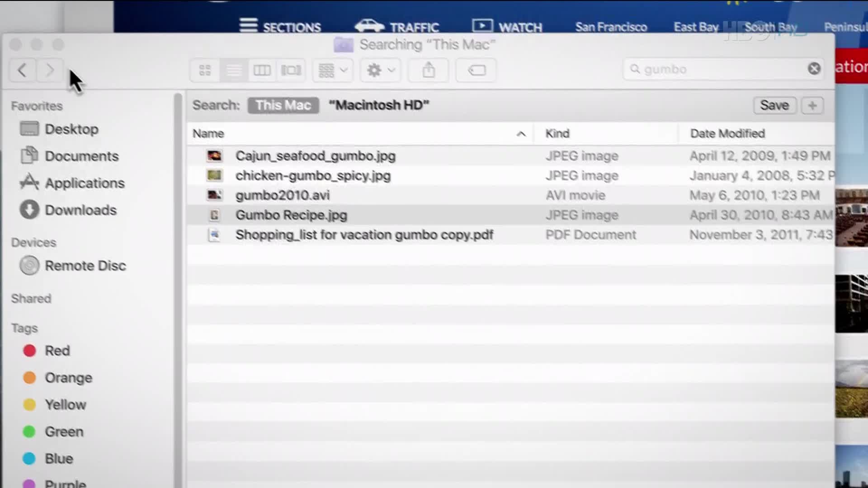Select the list view icon
The image size is (868, 488).
click(233, 70)
